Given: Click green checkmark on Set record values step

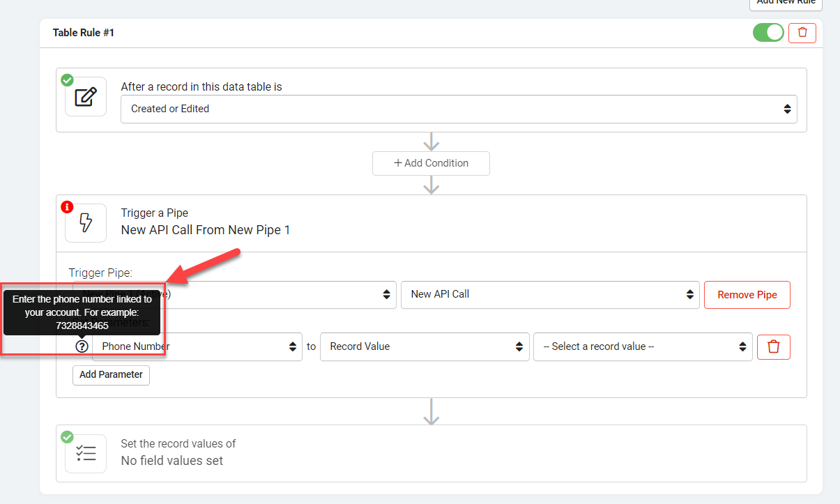Looking at the screenshot, I should (68, 437).
